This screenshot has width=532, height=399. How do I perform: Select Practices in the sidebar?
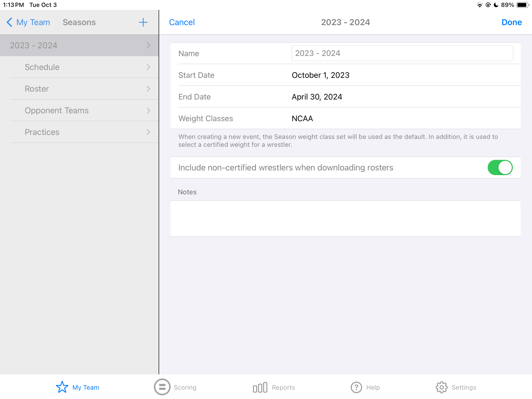[42, 132]
